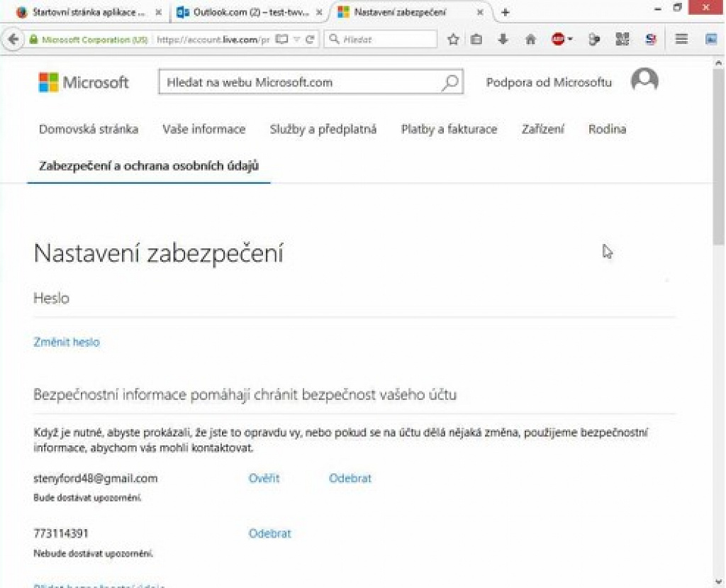Show bookmarks list icon
Viewport: 726px width, 588px height.
476,40
